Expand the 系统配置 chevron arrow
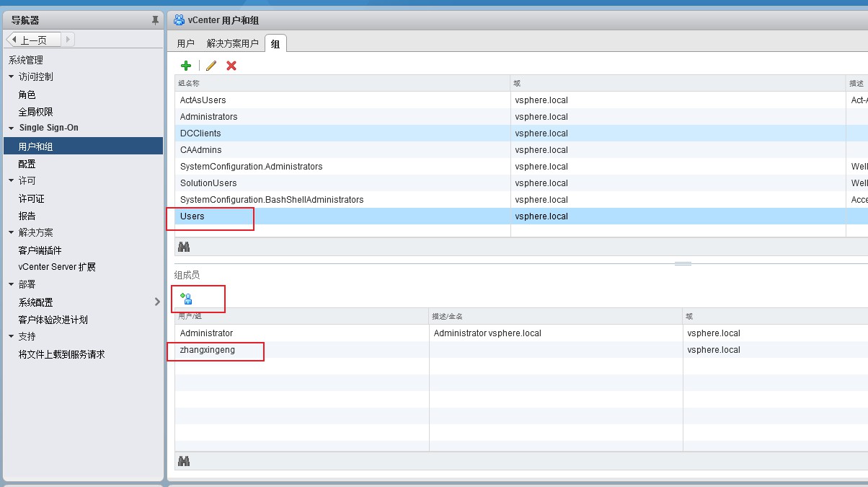Image resolution: width=868 pixels, height=487 pixels. (157, 302)
